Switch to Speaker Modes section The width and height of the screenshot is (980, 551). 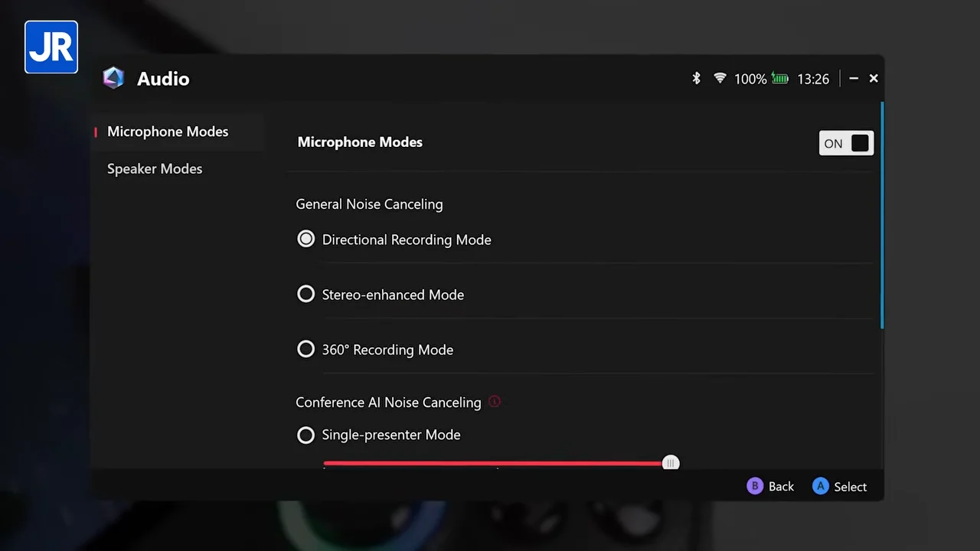tap(155, 169)
